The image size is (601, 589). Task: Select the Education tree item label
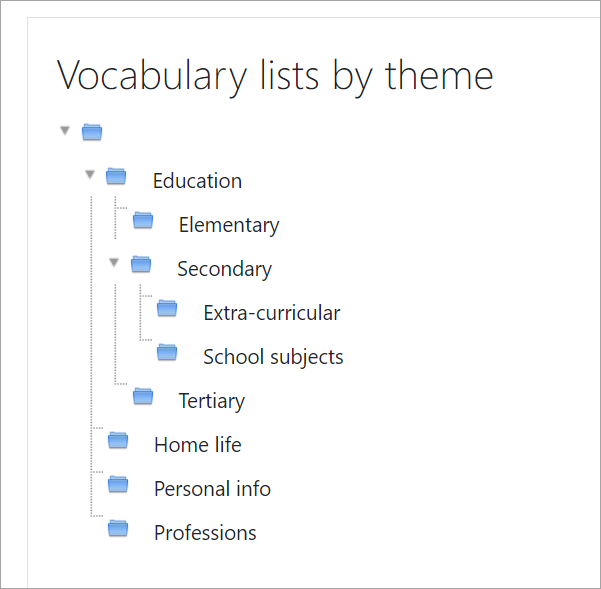[x=197, y=181]
